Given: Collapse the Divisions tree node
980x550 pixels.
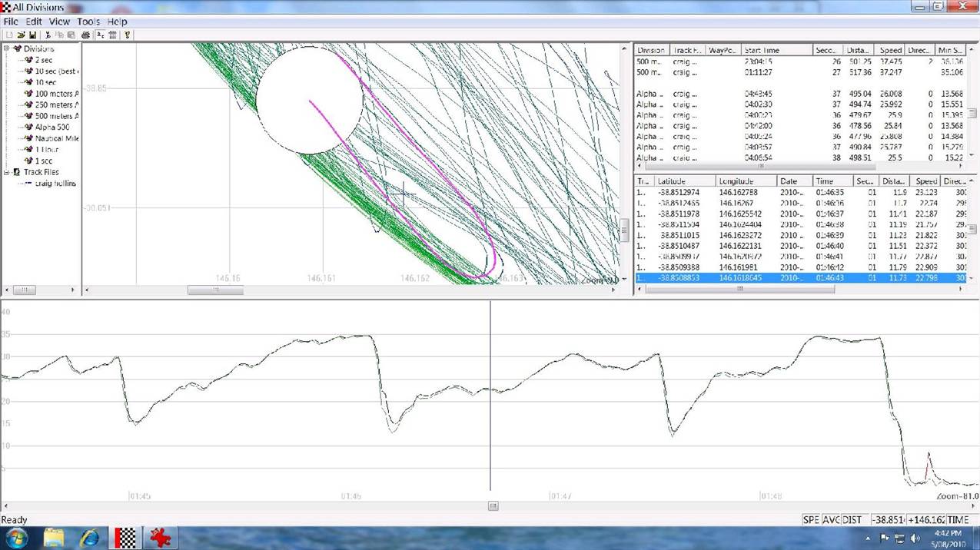Looking at the screenshot, I should point(7,49).
